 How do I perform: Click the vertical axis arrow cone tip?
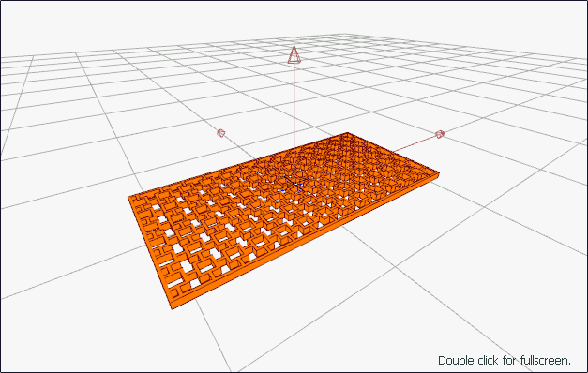point(294,54)
